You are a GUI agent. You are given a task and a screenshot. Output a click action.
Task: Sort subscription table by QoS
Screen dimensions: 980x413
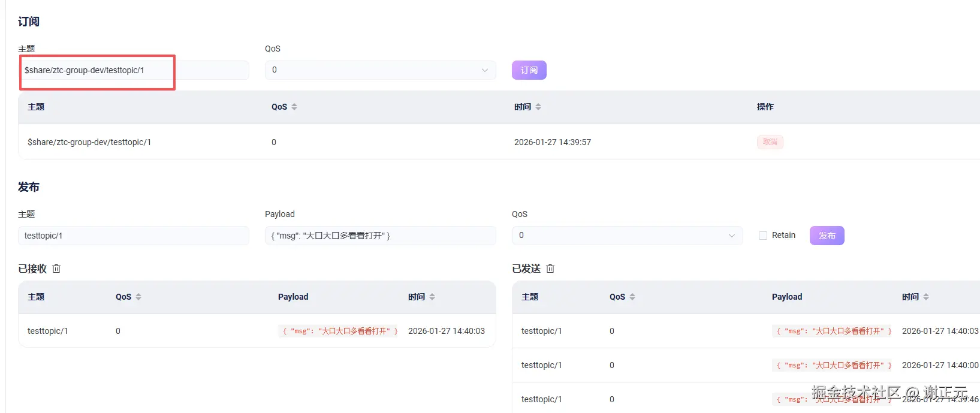(294, 107)
